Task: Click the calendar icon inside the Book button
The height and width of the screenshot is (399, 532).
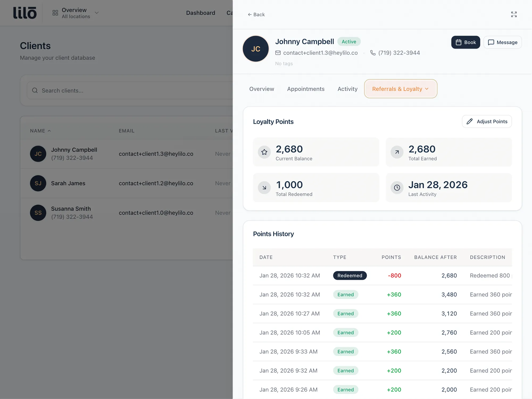Action: (459, 42)
